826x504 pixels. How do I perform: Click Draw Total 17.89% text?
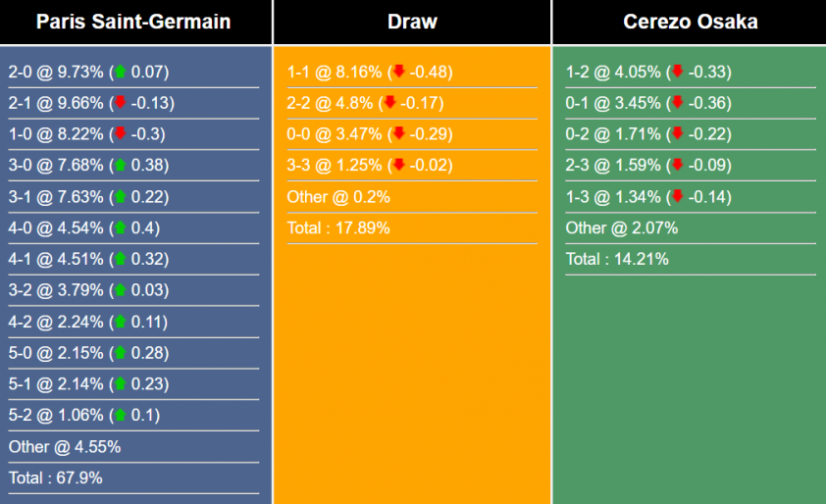pos(338,228)
